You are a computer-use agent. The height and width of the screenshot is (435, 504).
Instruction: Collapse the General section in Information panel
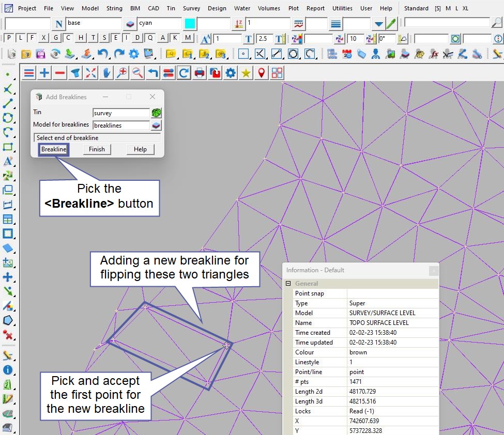[288, 284]
